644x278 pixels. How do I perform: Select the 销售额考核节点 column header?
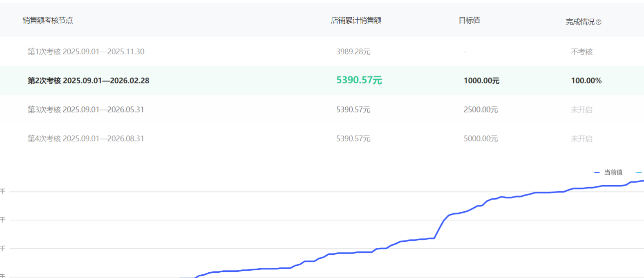(48, 20)
